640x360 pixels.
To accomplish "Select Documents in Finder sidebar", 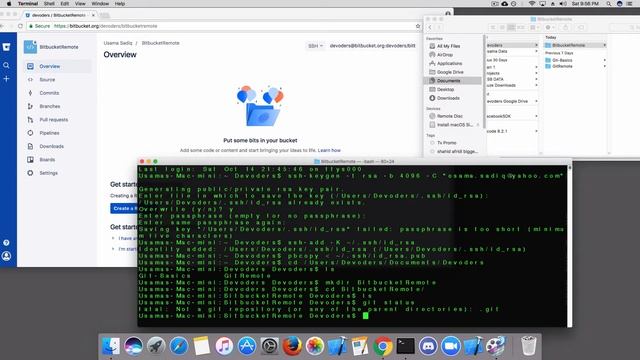I will click(453, 81).
